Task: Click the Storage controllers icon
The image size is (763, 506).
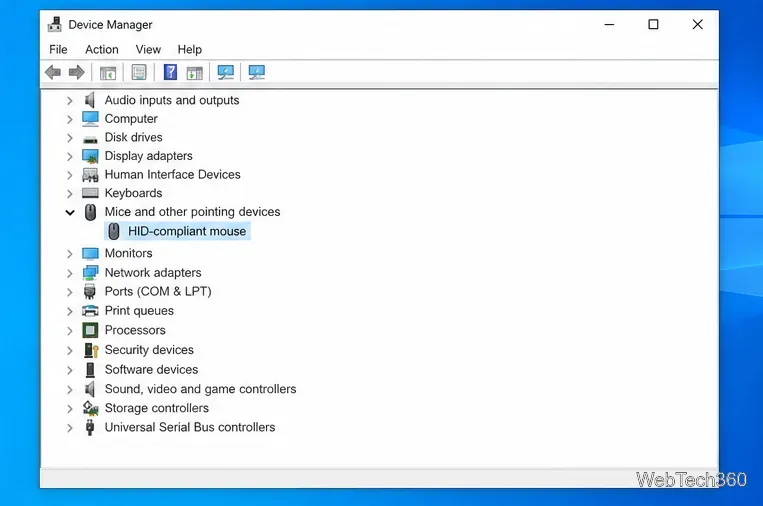Action: pyautogui.click(x=90, y=408)
